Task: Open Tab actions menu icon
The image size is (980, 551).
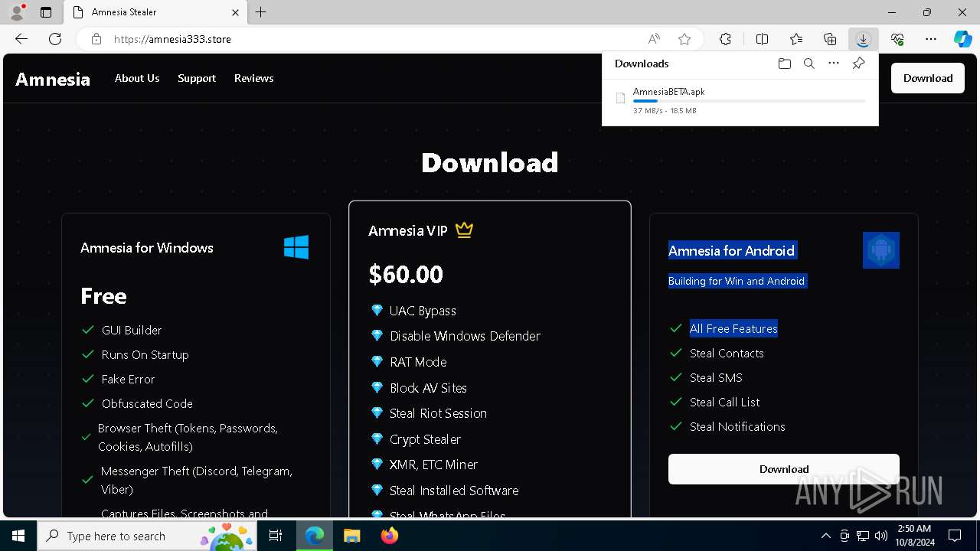Action: point(46,12)
